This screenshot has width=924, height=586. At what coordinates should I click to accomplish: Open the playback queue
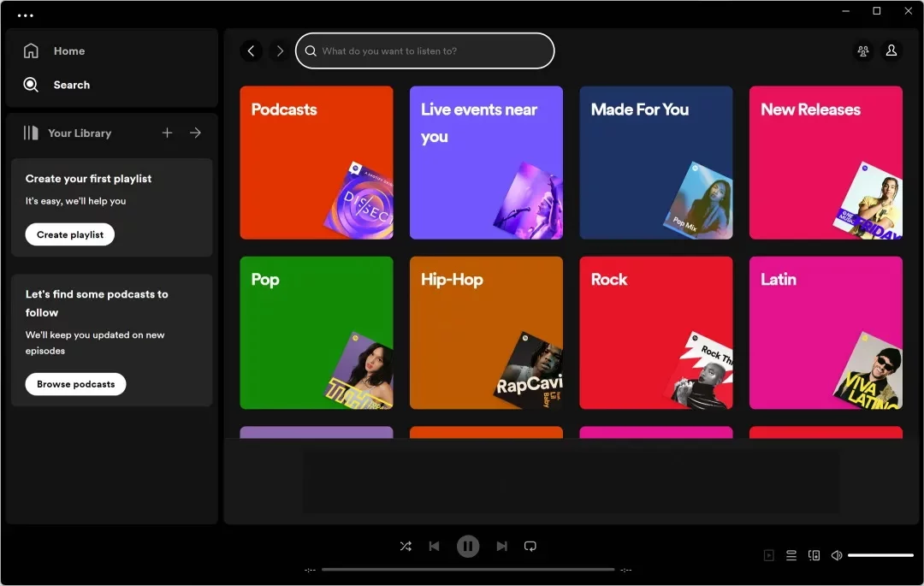791,555
